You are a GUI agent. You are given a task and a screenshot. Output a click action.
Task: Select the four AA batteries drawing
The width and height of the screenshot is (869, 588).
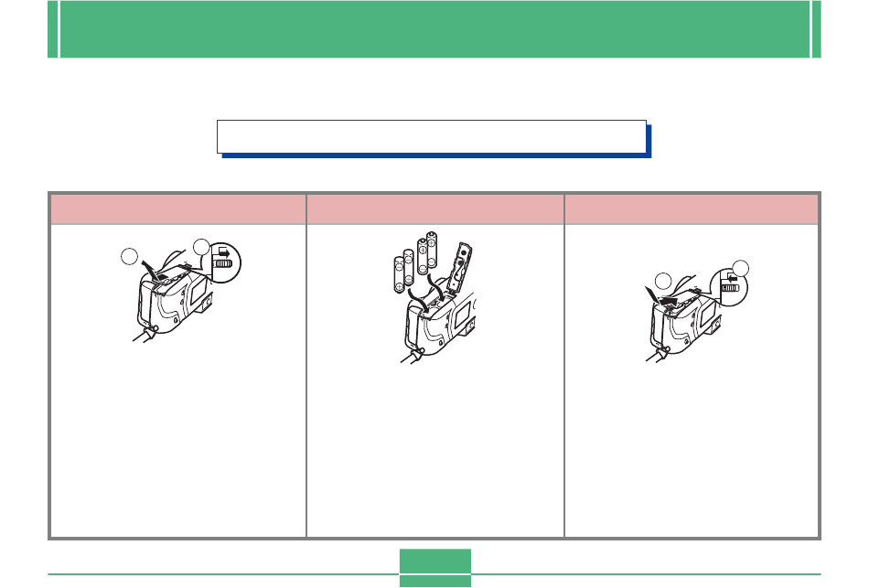click(415, 262)
